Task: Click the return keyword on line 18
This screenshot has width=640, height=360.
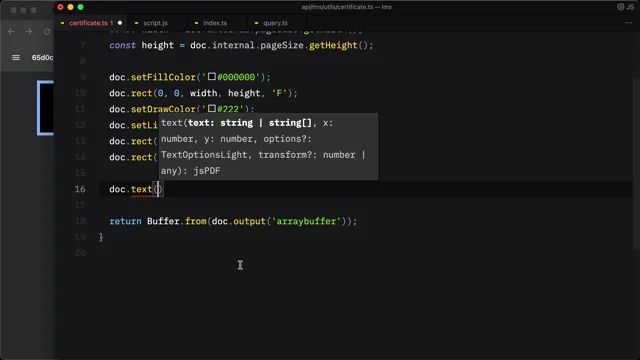Action: [125, 221]
